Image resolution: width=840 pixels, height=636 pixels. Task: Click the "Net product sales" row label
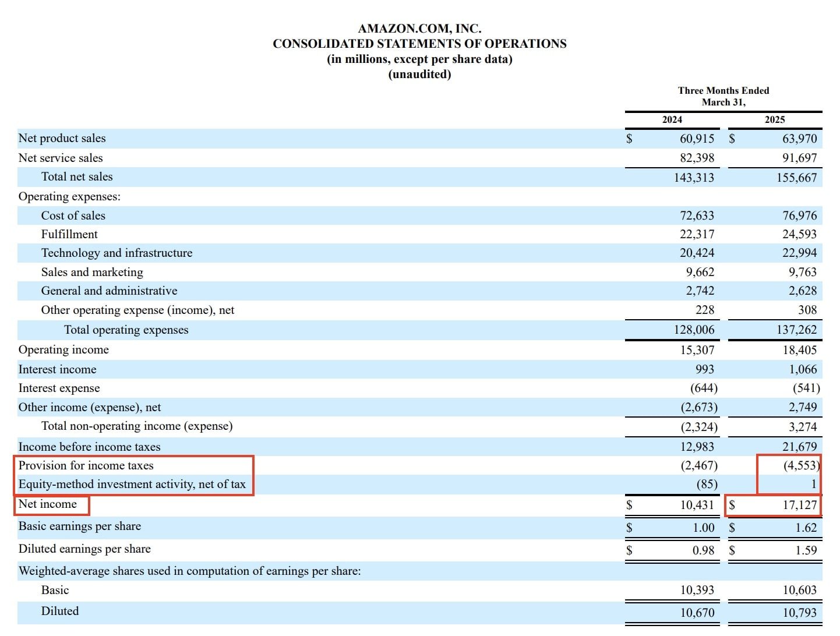point(62,138)
